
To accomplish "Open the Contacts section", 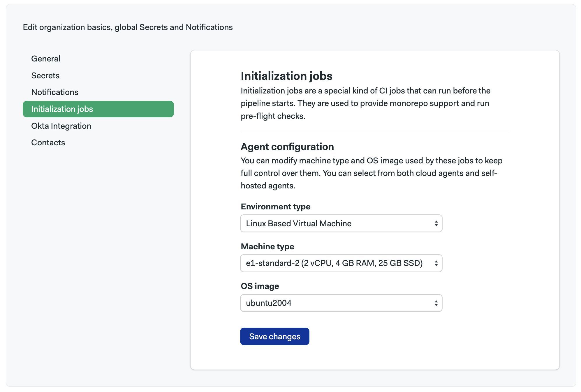I will (48, 142).
